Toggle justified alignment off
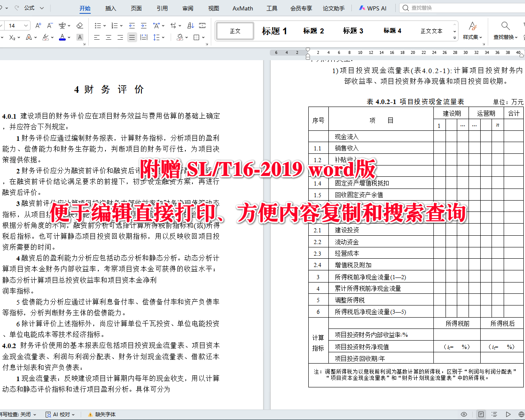Screen dimensions: 525x420 (x=131, y=38)
